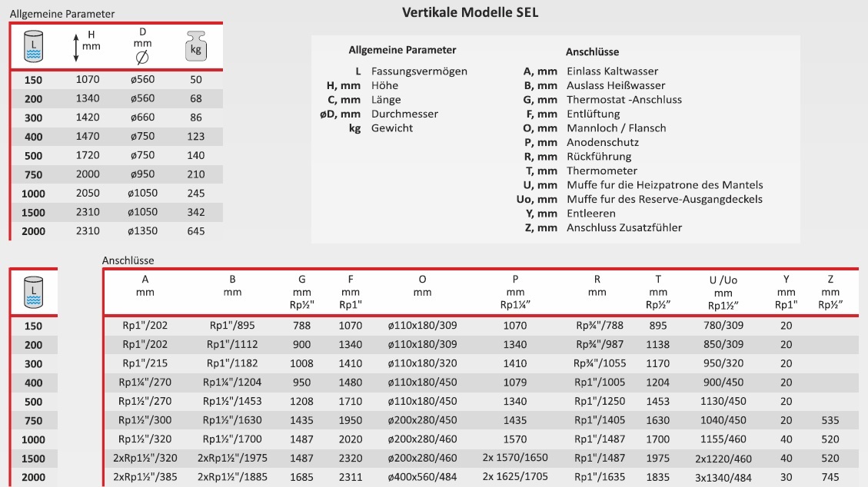Click the diameter value ø1350
Screen dimensions: 868x487
pos(142,231)
